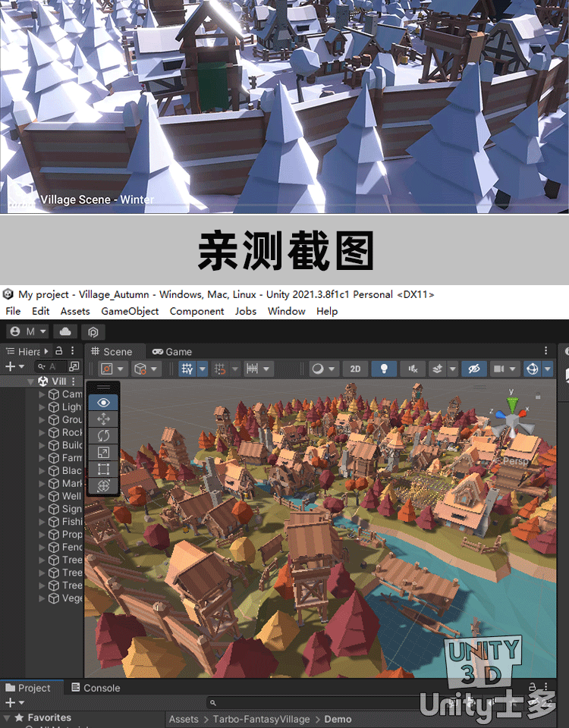The image size is (569, 728).
Task: Click Assets in the breadcrumb path
Action: (x=184, y=719)
